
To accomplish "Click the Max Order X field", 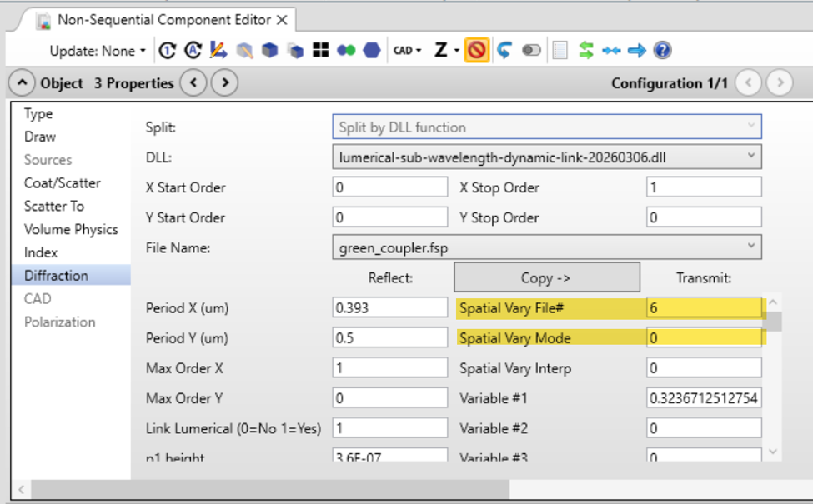I will tap(390, 367).
